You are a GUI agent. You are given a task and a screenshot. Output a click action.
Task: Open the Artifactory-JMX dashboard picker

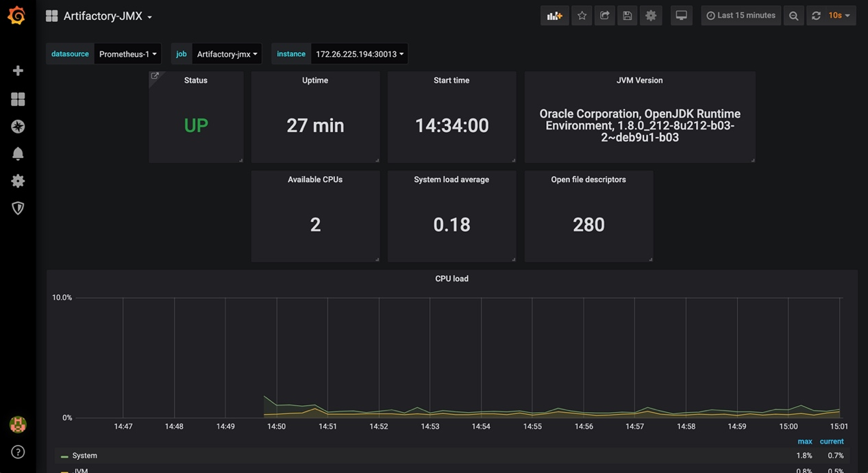108,16
